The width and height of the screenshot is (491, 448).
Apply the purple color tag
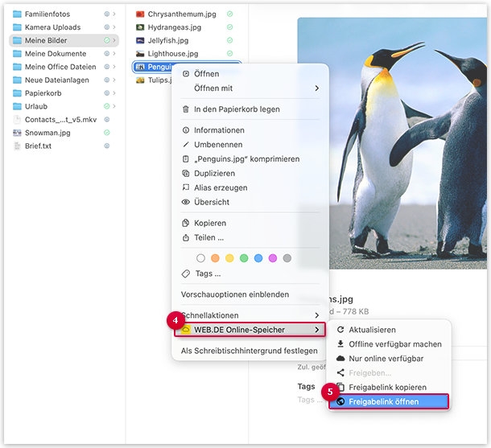click(x=273, y=258)
